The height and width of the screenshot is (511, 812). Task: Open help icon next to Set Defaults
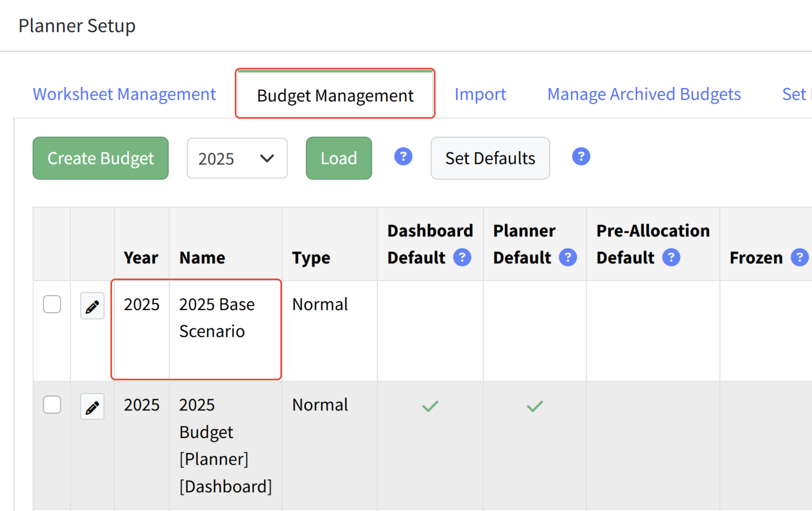581,157
